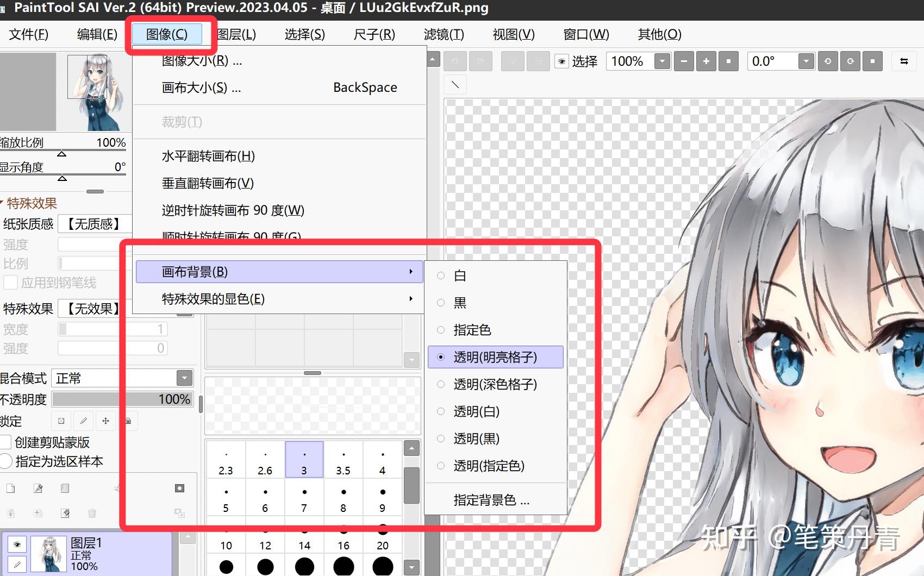
Task: Choose 画布大小(S) menu entry
Action: (279, 87)
